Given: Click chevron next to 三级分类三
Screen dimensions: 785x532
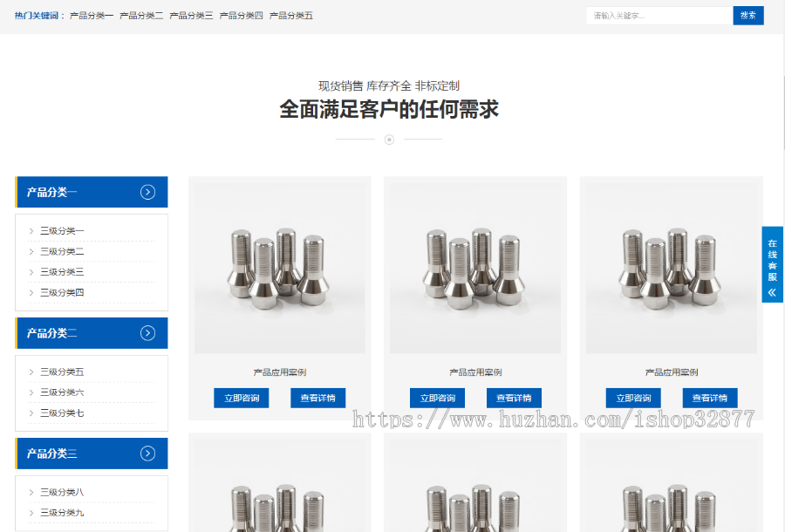Looking at the screenshot, I should point(31,272).
